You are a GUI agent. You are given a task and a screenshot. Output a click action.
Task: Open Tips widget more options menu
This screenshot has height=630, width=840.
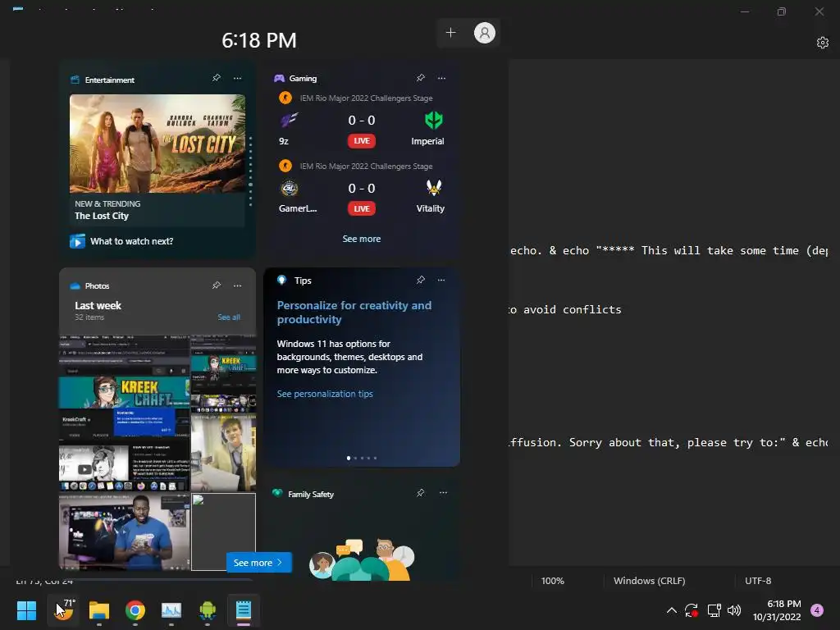pos(441,280)
